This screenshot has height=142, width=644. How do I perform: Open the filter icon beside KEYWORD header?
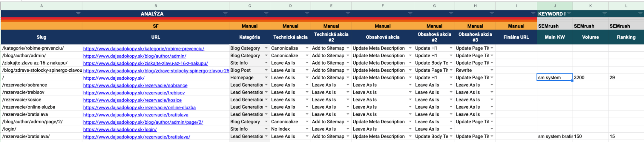click(569, 14)
